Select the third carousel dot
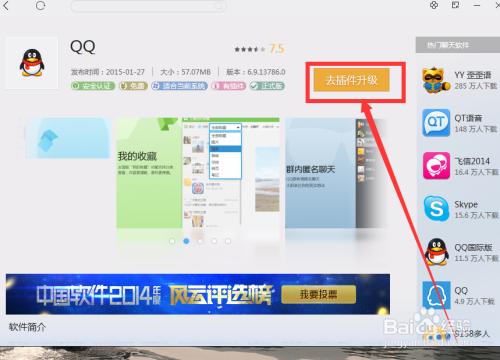500x360 pixels. [200, 241]
